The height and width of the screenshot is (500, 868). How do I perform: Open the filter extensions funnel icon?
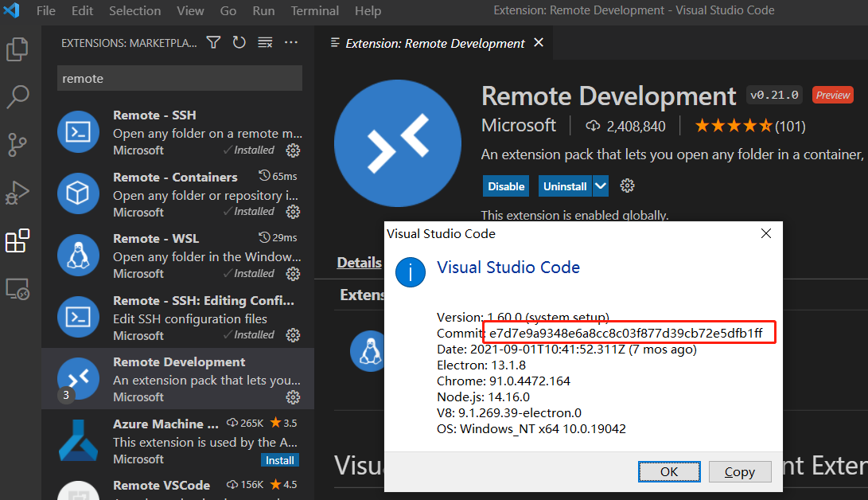[x=212, y=42]
